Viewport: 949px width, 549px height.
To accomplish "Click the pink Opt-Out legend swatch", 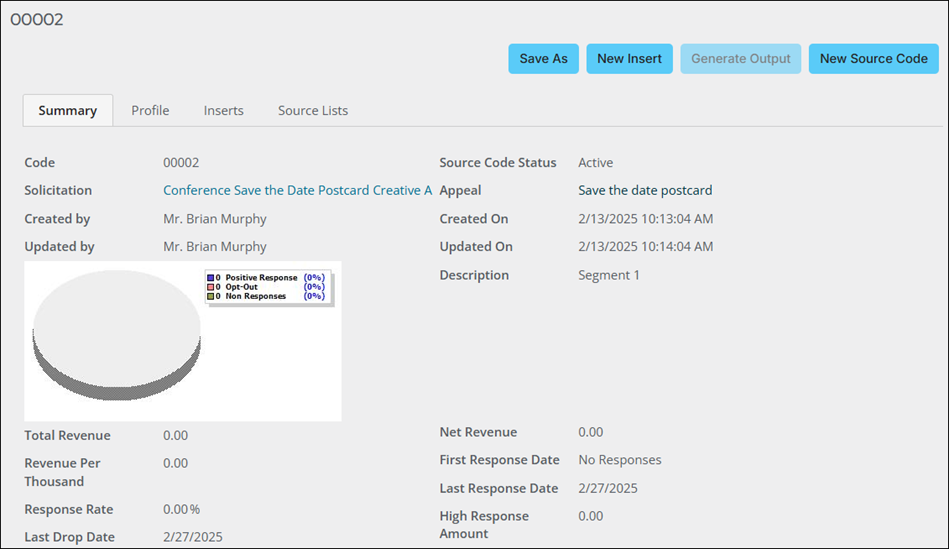I will tap(211, 287).
